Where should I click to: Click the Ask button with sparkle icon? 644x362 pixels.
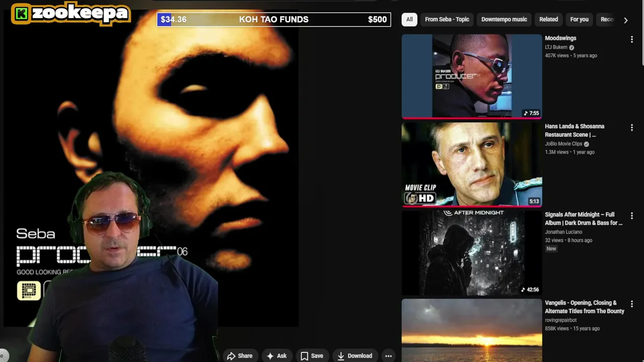277,355
